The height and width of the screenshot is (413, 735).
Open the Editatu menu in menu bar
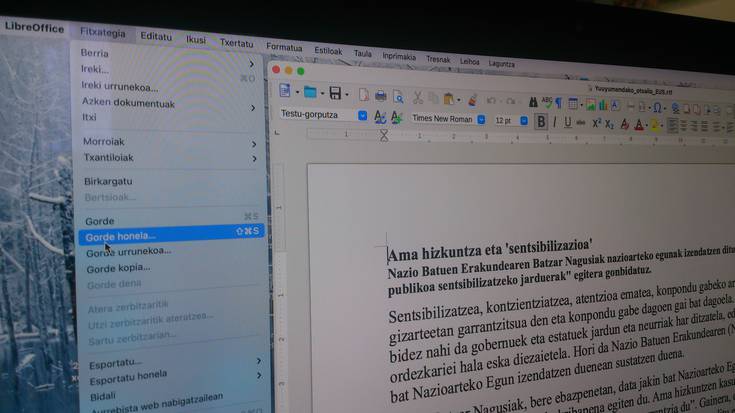coord(156,36)
